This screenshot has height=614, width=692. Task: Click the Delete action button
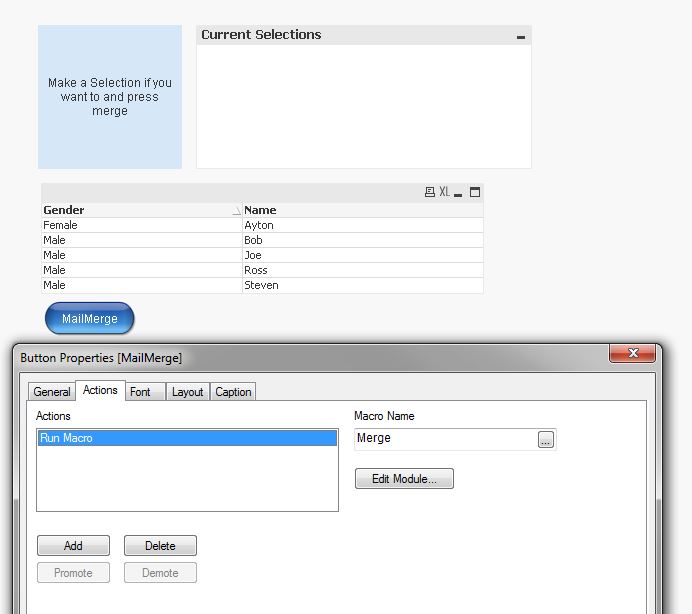tap(160, 546)
